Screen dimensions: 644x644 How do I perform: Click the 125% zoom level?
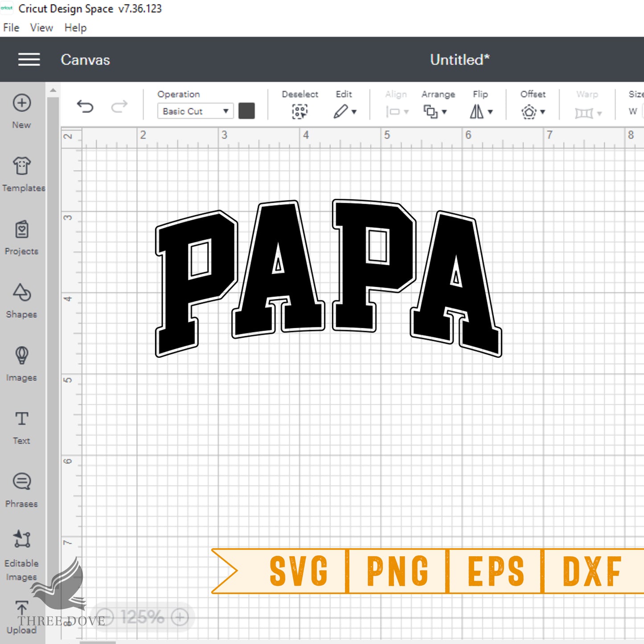point(143,617)
